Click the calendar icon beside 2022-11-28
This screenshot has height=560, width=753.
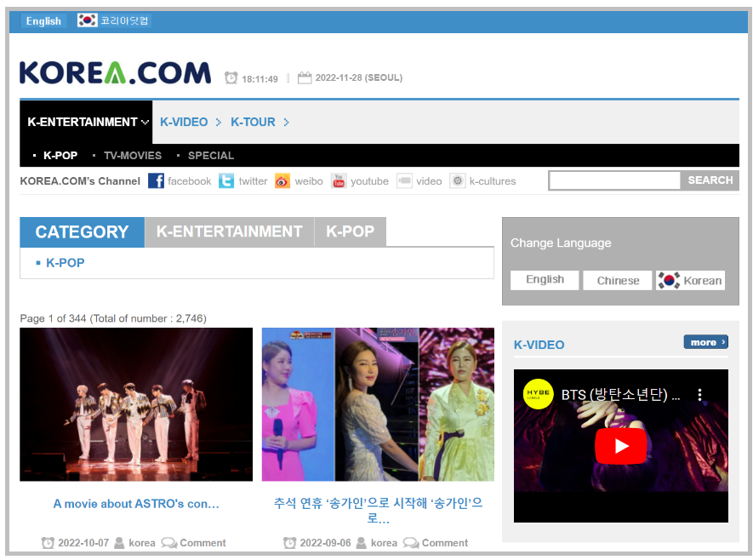point(305,77)
